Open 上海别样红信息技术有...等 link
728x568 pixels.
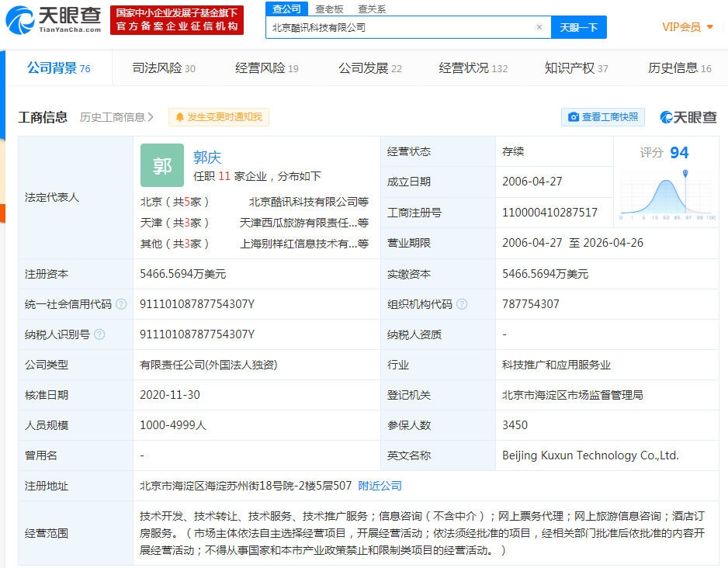[304, 244]
